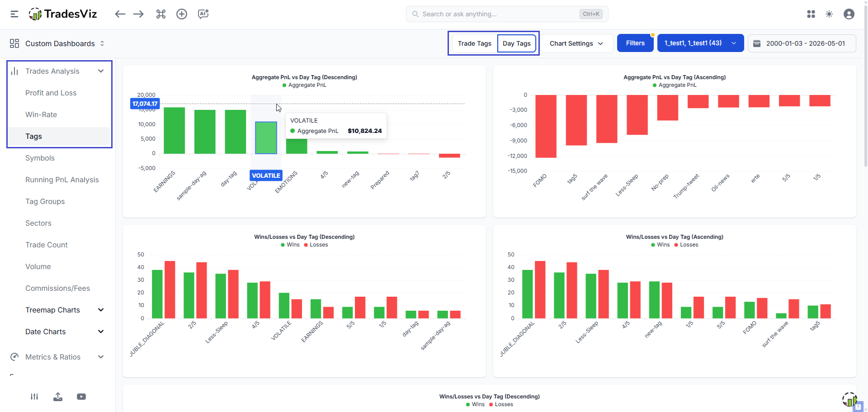This screenshot has width=868, height=412.
Task: Click the FOMO bar in Aggregate PnL Ascending
Action: pos(546,126)
